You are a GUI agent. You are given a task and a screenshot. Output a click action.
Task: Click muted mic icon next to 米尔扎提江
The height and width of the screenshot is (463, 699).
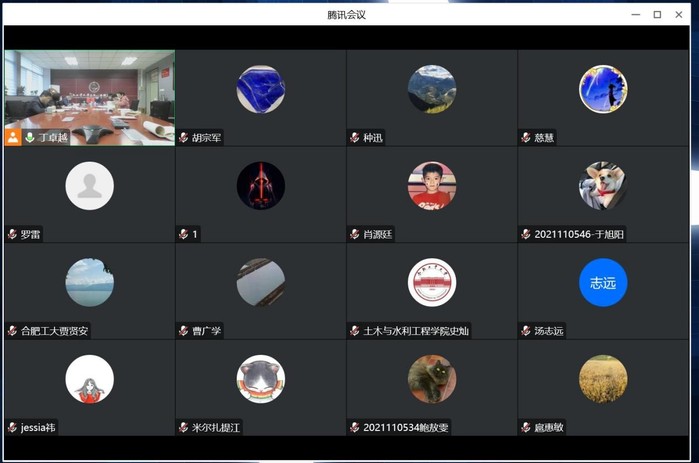pyautogui.click(x=184, y=427)
